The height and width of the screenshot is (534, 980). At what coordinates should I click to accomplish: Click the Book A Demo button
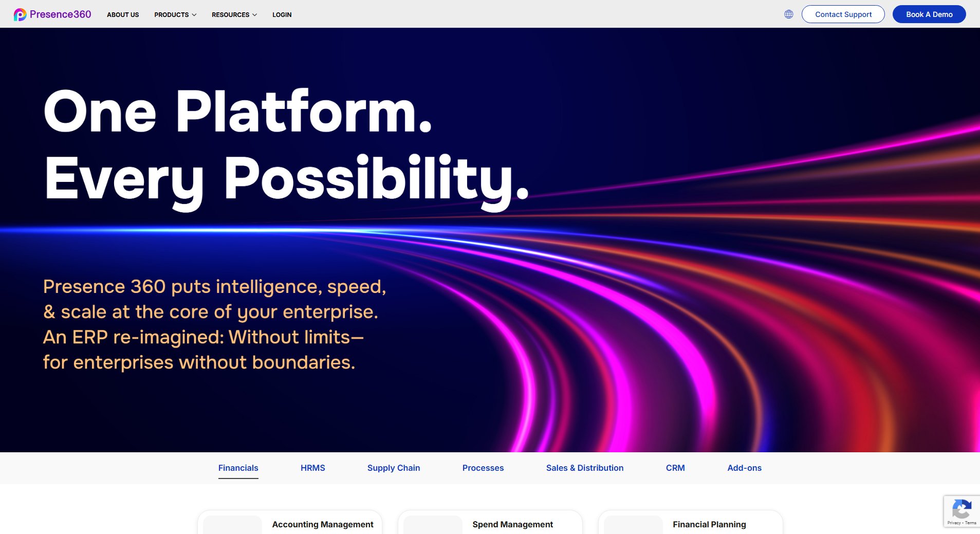coord(929,14)
